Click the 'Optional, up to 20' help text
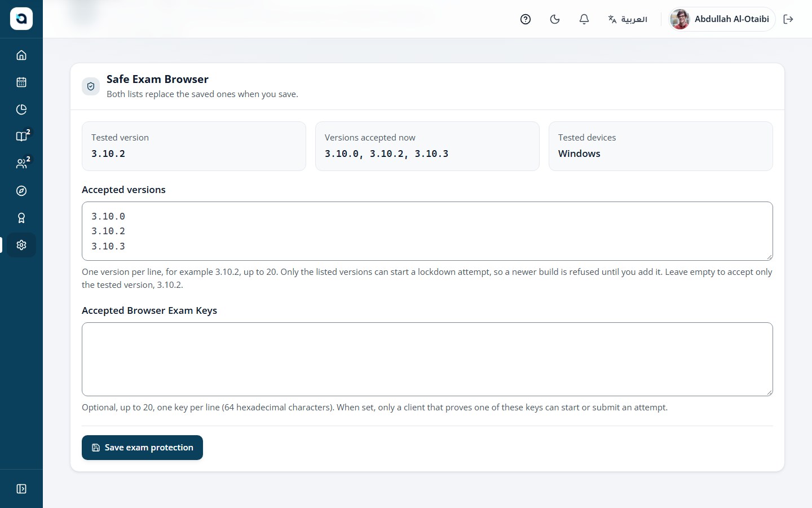Screen dimensions: 812x508 tap(374, 408)
